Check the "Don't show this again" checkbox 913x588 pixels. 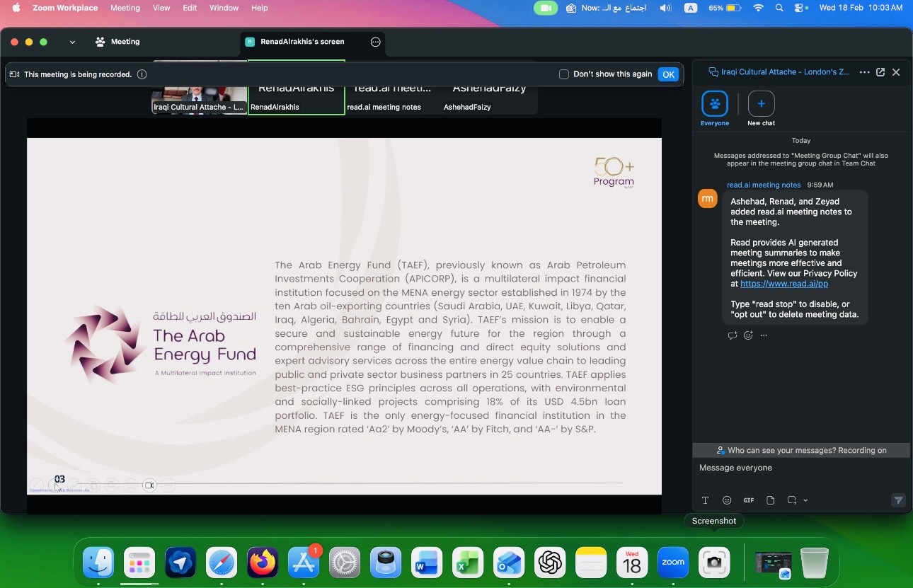[564, 74]
